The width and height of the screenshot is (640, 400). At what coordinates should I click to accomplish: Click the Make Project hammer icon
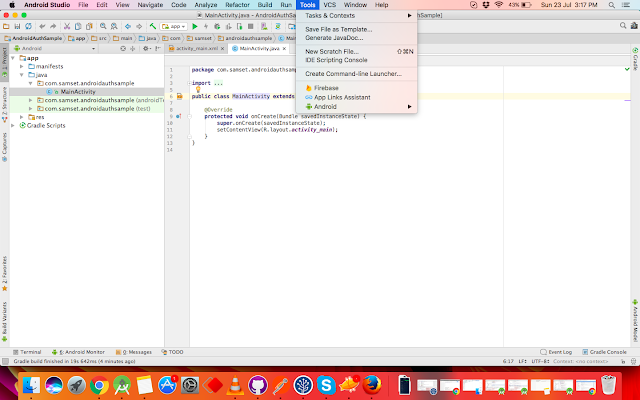pyautogui.click(x=153, y=27)
